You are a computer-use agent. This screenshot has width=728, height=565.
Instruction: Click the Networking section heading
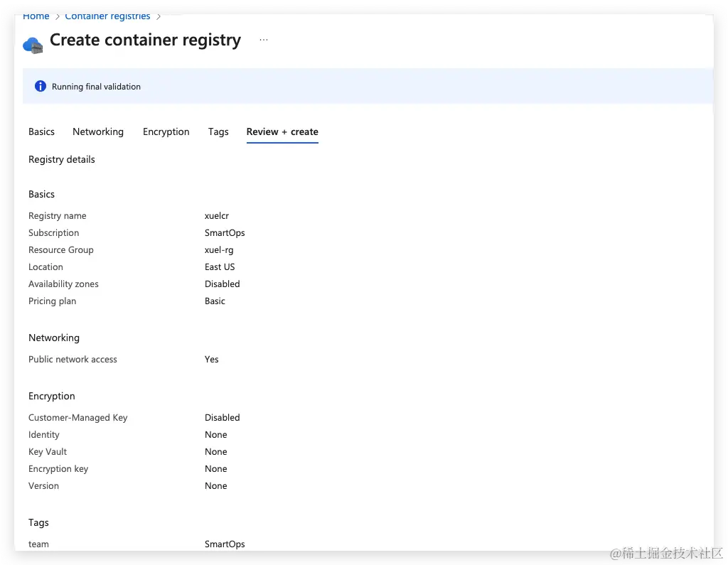54,338
